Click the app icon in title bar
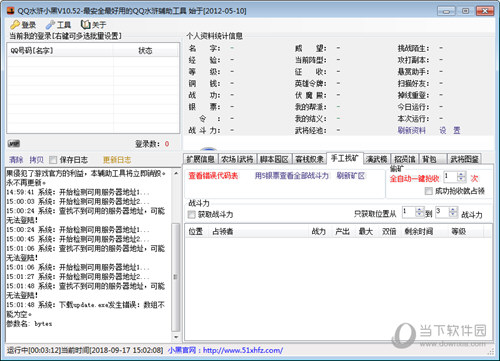500x361 pixels. point(11,11)
